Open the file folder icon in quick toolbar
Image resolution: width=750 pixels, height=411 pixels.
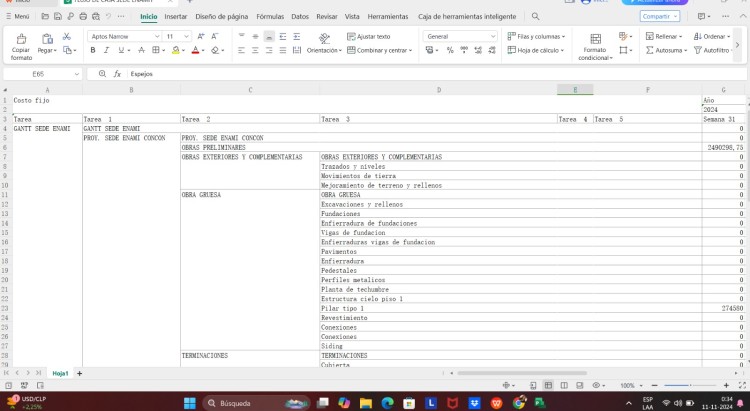[45, 16]
